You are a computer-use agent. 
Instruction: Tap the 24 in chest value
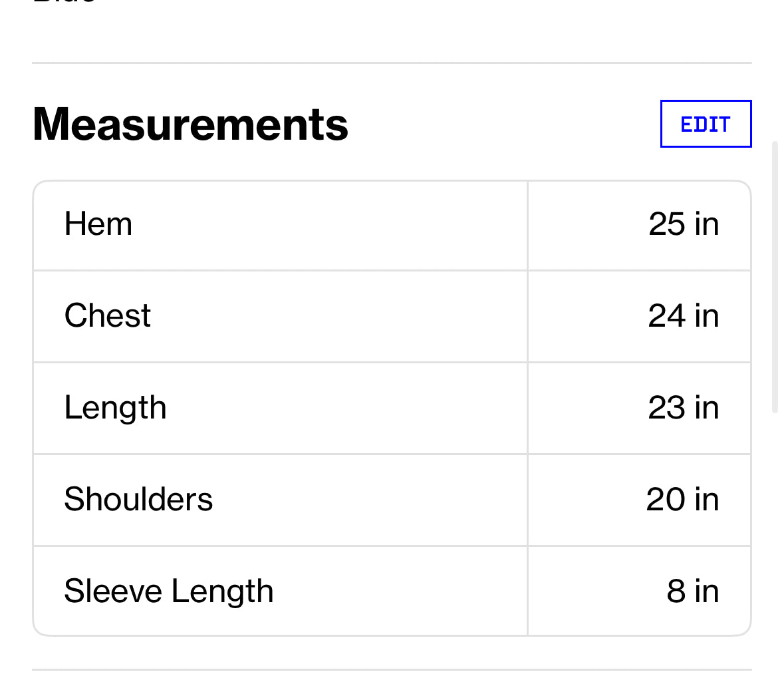point(684,316)
